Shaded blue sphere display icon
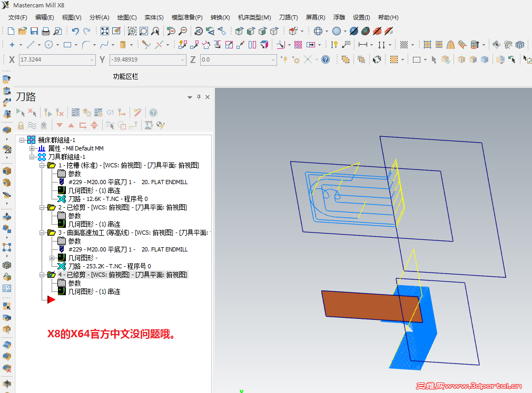Screen dimensions: 532x393 coord(337,31)
